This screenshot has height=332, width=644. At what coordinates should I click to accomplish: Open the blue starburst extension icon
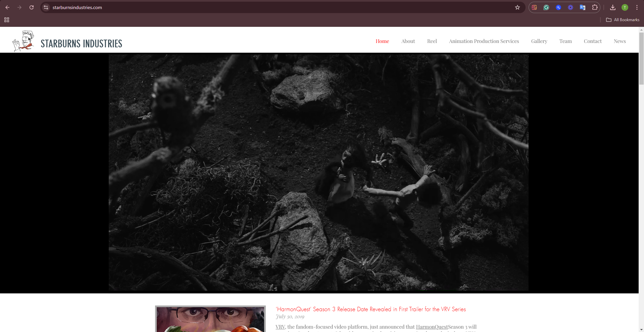tap(571, 7)
